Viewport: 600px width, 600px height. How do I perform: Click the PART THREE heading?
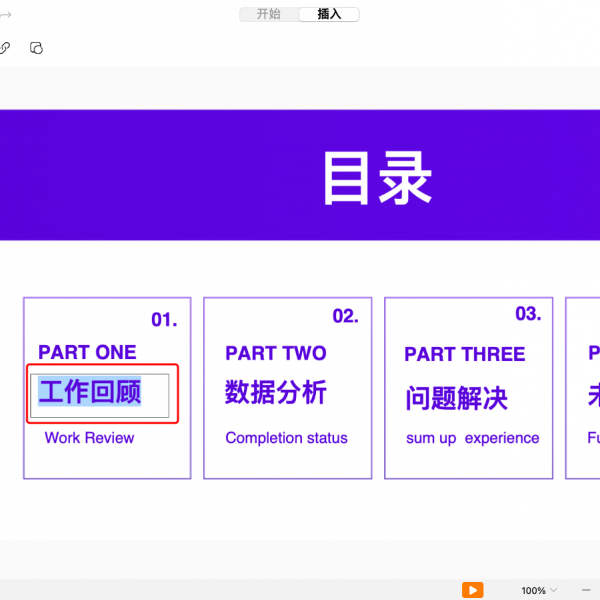(x=464, y=354)
